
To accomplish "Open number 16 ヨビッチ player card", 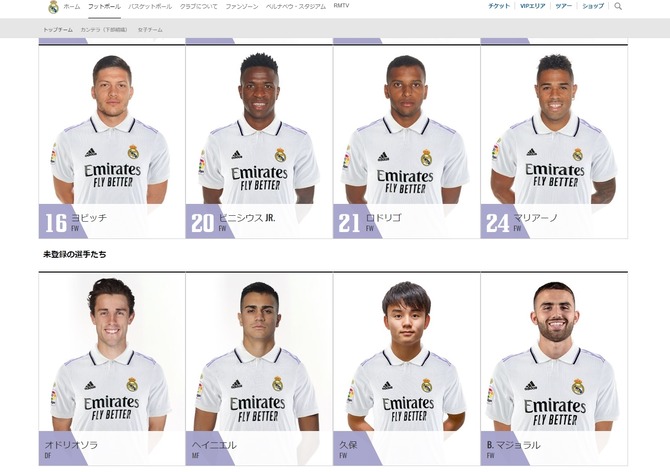I will [x=112, y=142].
